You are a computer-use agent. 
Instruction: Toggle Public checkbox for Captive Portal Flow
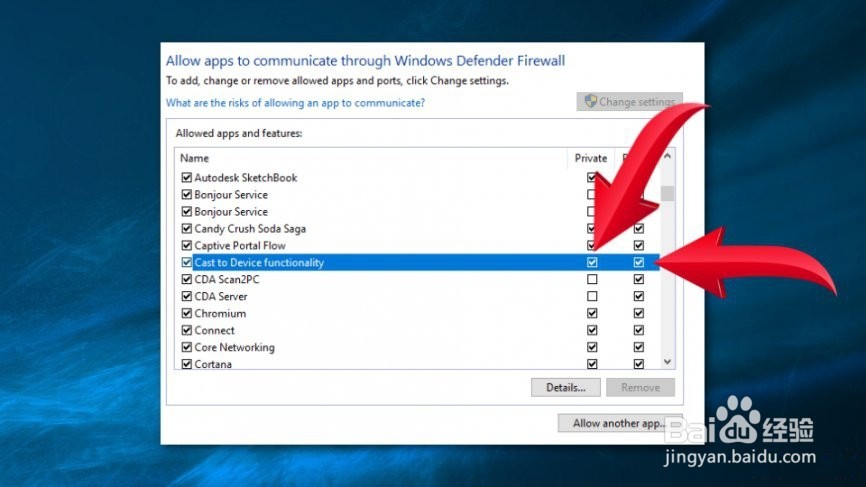(638, 245)
